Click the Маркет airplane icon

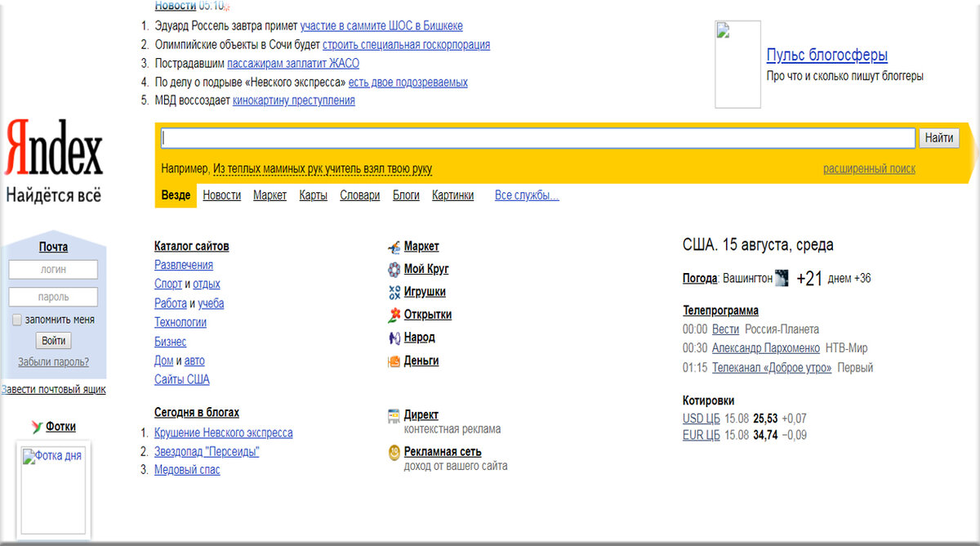click(x=394, y=247)
